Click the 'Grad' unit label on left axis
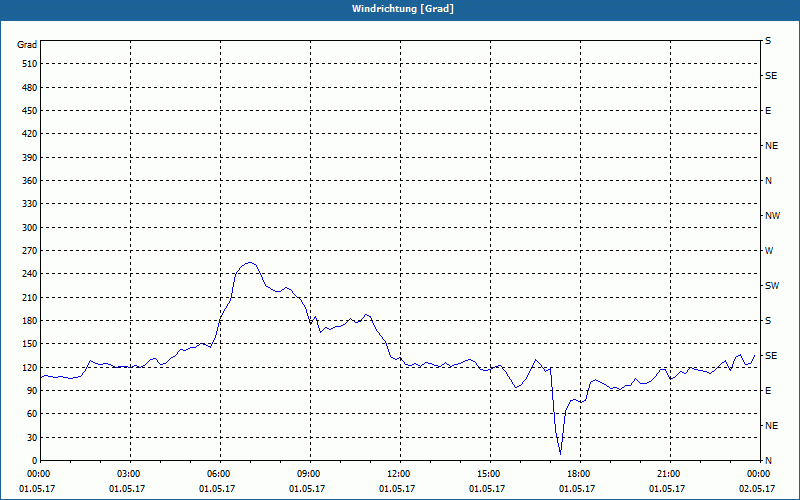 27,45
